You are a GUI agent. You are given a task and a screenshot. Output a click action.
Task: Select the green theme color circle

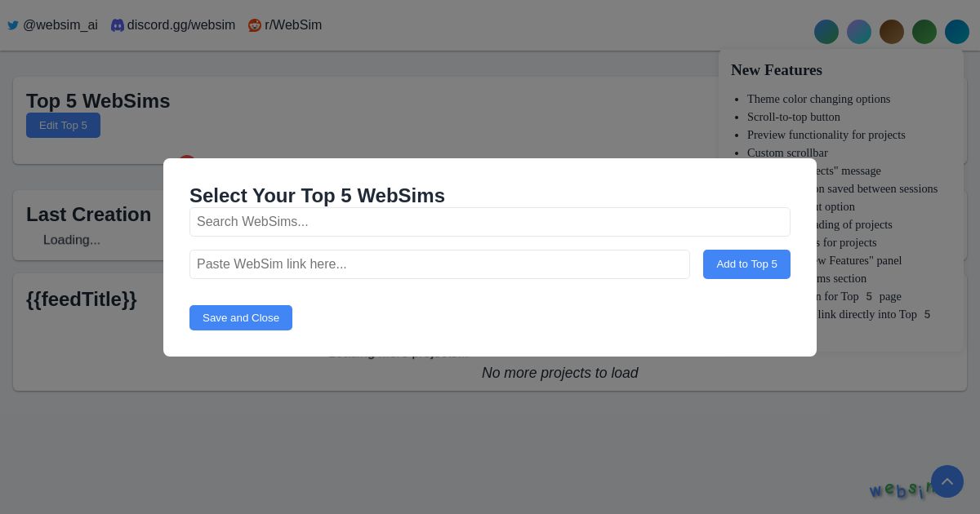924,32
